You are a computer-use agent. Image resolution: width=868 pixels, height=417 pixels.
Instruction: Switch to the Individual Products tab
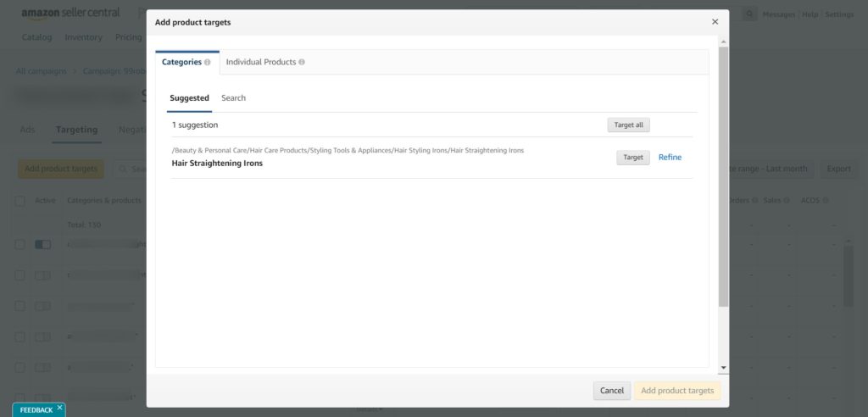[261, 62]
